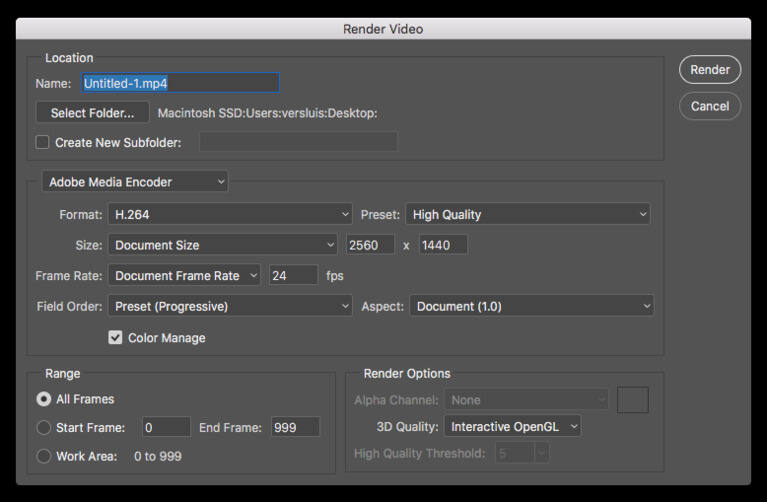
Task: Enable the Create New Subfolder checkbox
Action: coord(43,142)
